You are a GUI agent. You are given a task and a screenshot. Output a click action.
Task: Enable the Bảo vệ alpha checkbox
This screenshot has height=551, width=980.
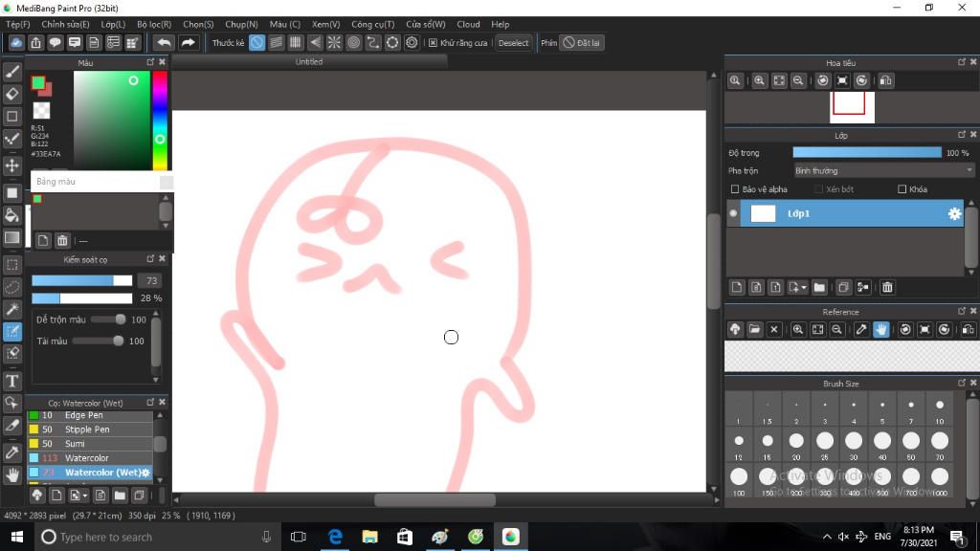tap(735, 188)
